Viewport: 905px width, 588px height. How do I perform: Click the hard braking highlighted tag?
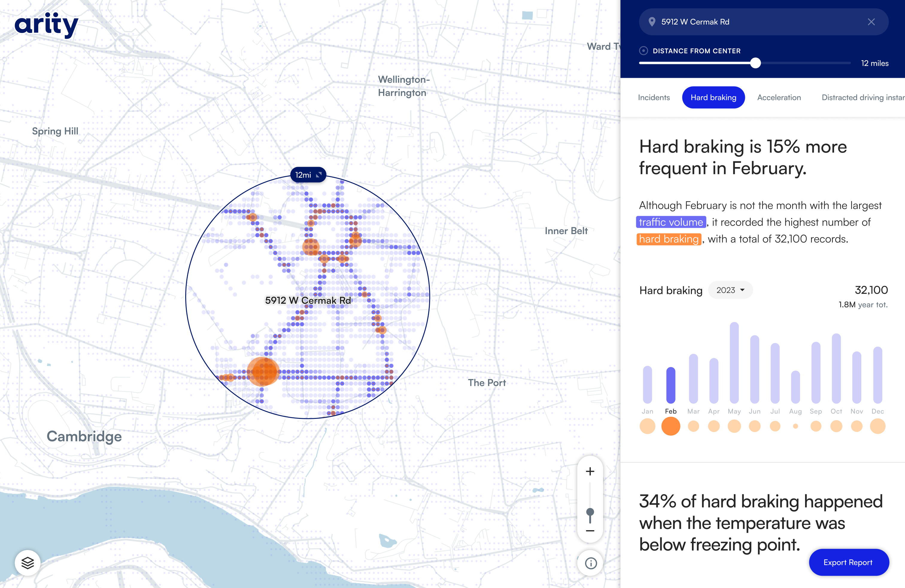pos(669,239)
